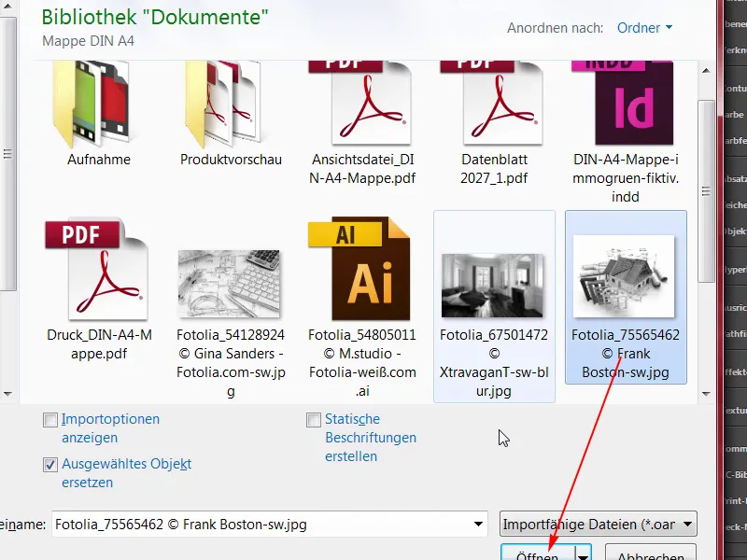Viewport: 747px width, 560px height.
Task: Click in the Dateiname input field
Action: pyautogui.click(x=261, y=525)
